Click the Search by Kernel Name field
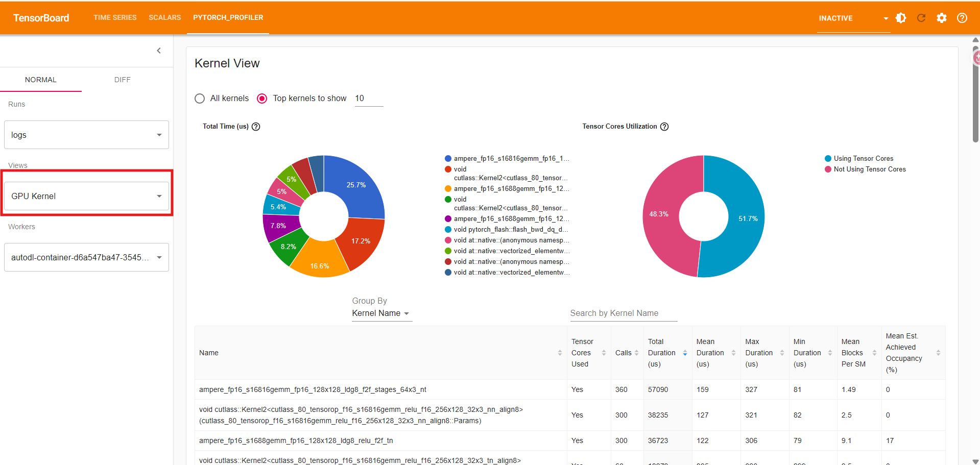The height and width of the screenshot is (465, 980). (x=623, y=313)
